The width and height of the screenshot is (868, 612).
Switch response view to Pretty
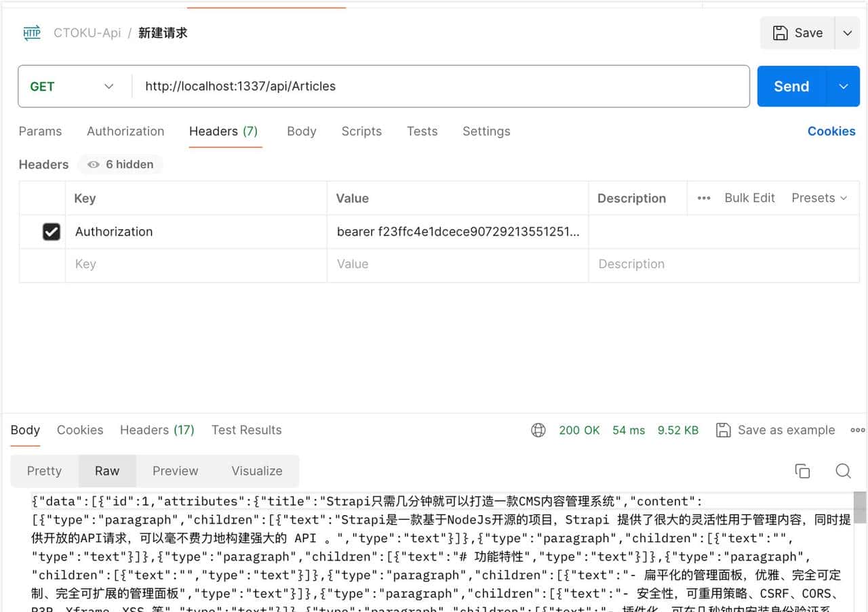43,470
